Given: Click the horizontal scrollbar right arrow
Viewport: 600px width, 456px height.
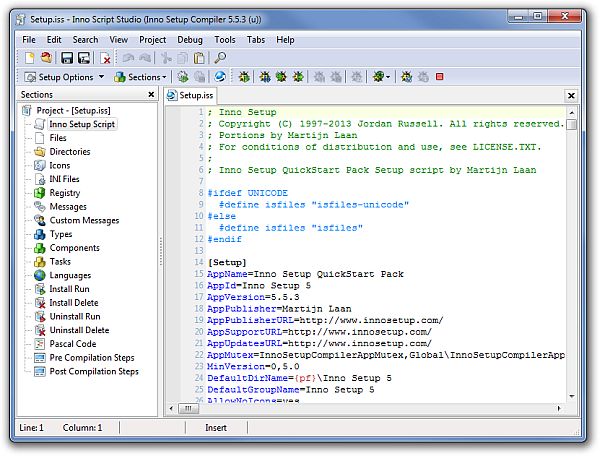Looking at the screenshot, I should coord(559,409).
